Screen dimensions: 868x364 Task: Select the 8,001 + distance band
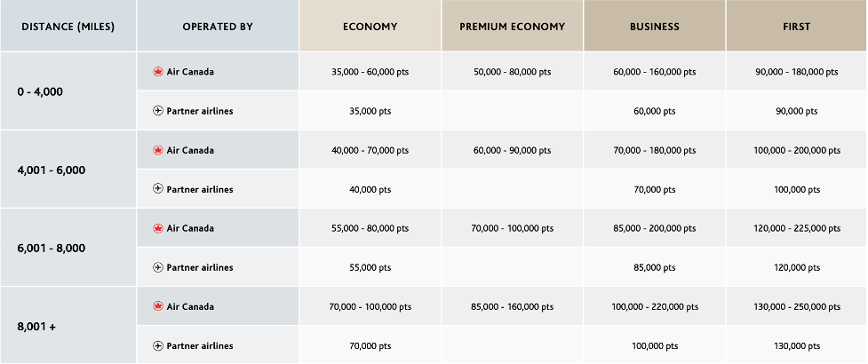[36, 326]
